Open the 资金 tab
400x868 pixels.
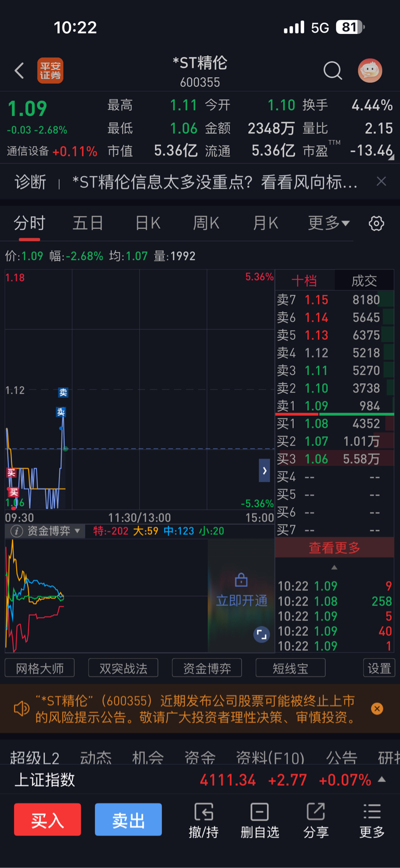200,757
